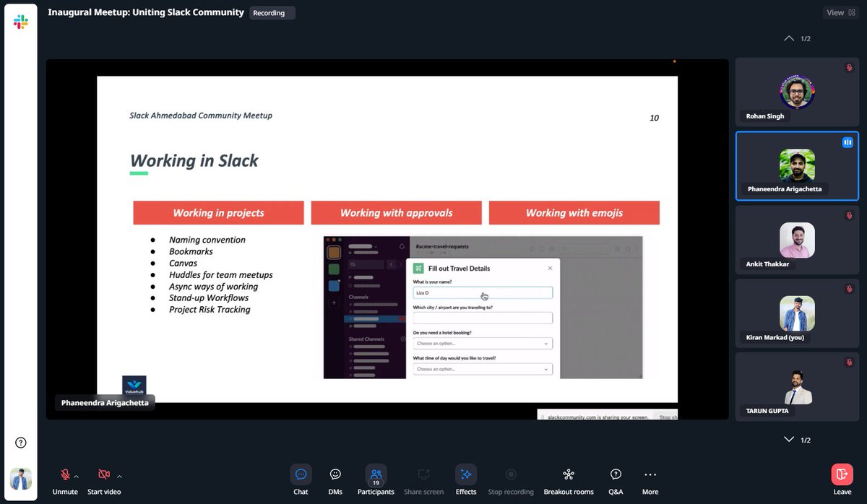
Task: Open camera options chevron
Action: tap(120, 474)
